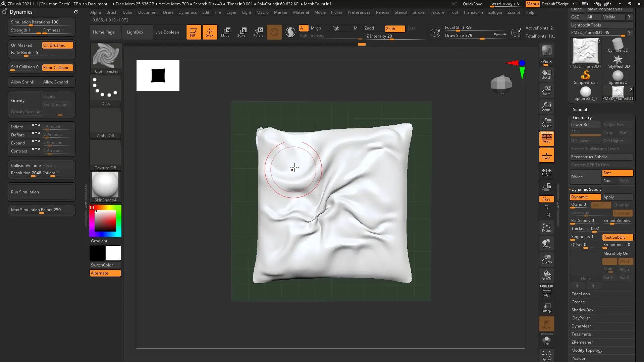This screenshot has height=362, width=644.
Task: Click the Zoom canvas icon
Action: point(546,90)
